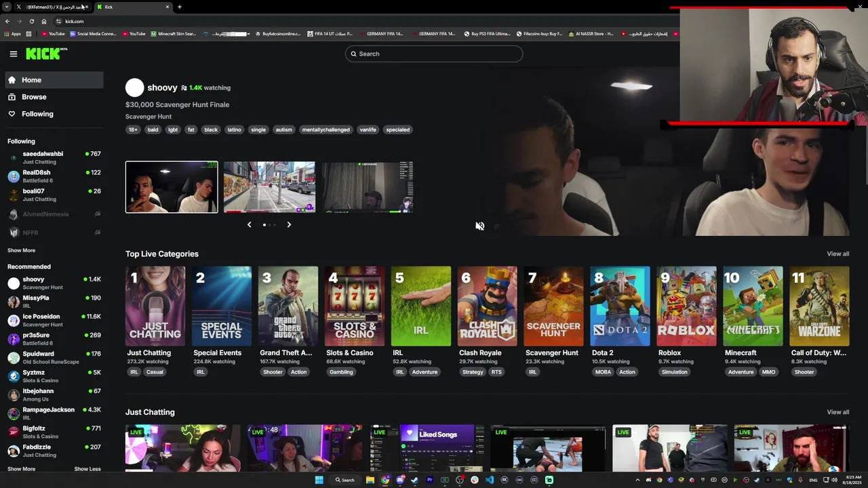
Task: Click the volume icon in tray
Action: (834, 480)
